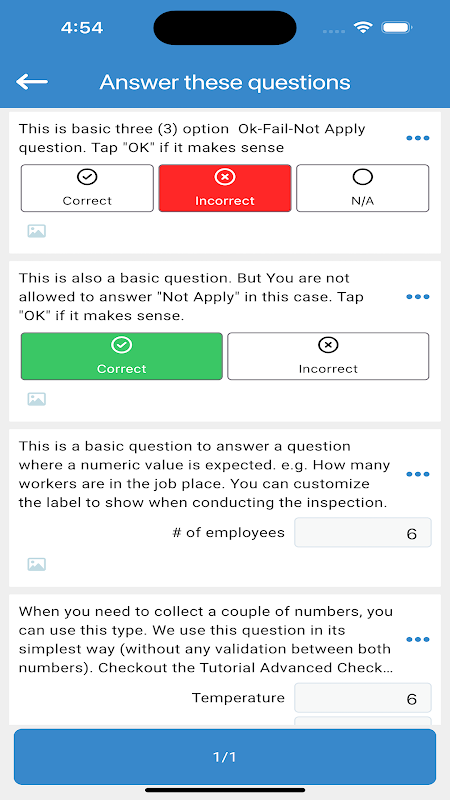This screenshot has height=800, width=450.
Task: Select the green Correct option
Action: 121,356
